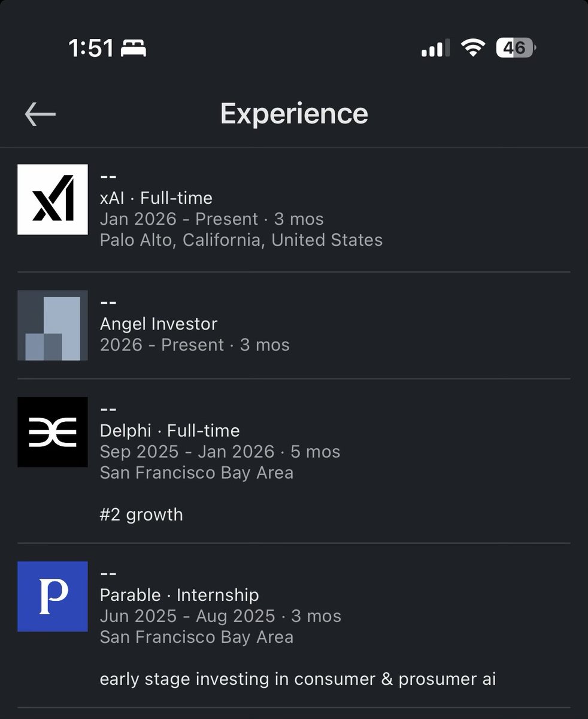The width and height of the screenshot is (588, 719).
Task: Tap the battery indicator showing 46
Action: click(516, 49)
